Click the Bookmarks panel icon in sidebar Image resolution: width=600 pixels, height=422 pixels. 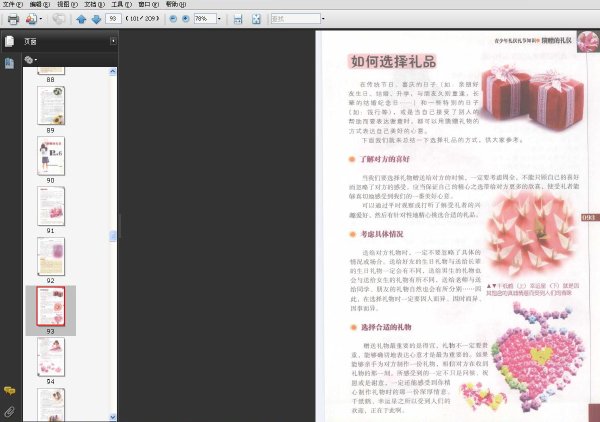pos(9,63)
